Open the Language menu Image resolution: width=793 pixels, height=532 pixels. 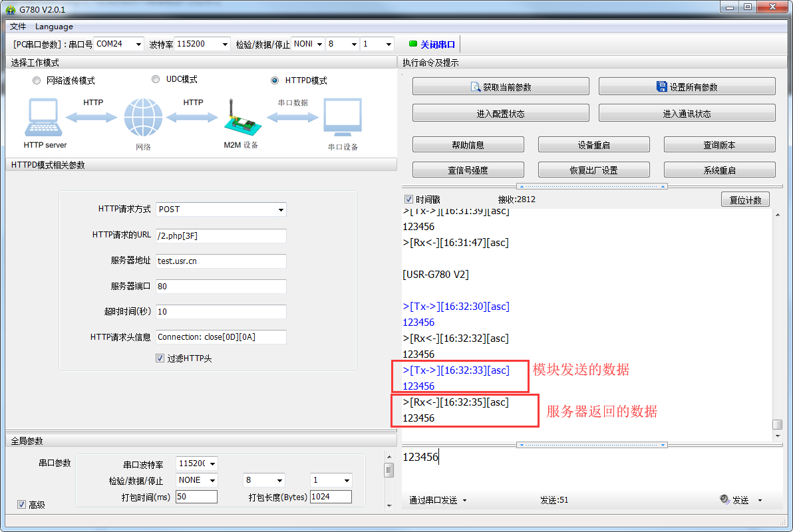pos(54,27)
